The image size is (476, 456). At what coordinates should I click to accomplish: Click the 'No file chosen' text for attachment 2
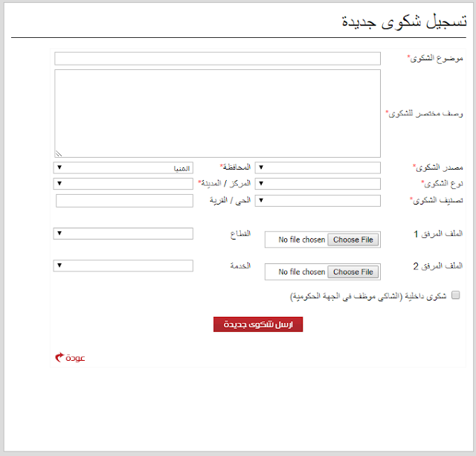[x=302, y=272]
